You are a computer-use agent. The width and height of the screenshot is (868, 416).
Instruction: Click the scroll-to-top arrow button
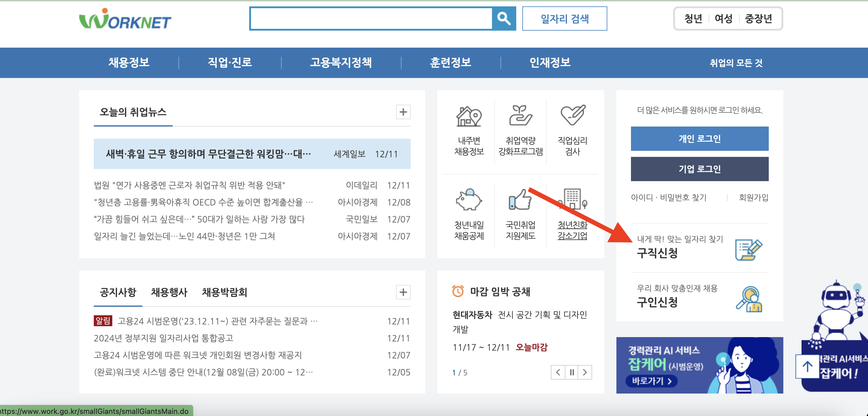[x=807, y=367]
